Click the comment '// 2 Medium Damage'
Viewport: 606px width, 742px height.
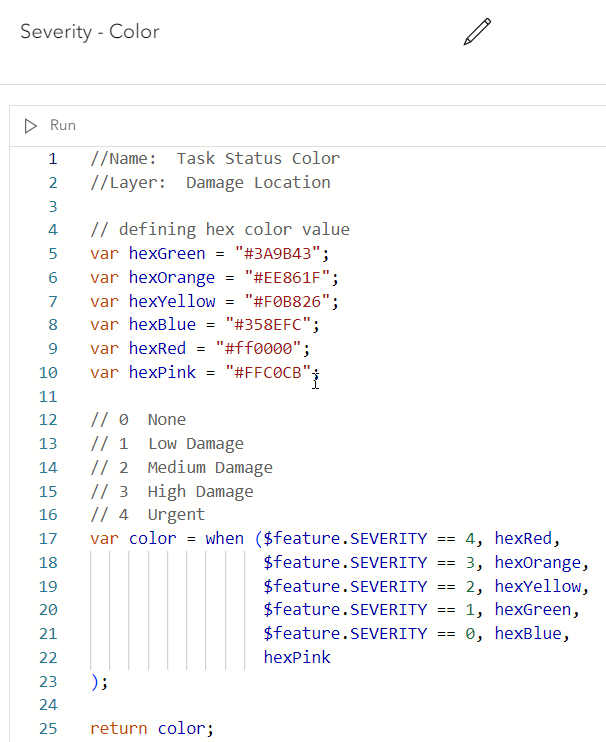tap(181, 468)
